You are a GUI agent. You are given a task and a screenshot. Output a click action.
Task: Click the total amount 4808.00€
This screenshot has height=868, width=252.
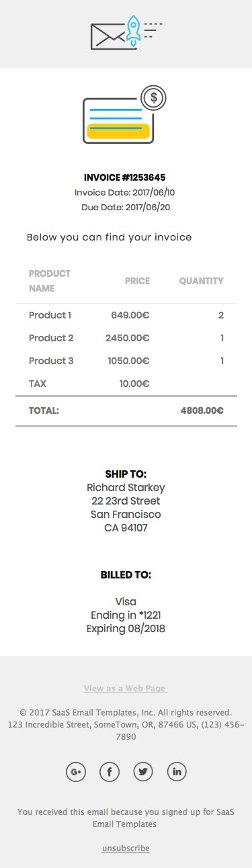coord(202,410)
